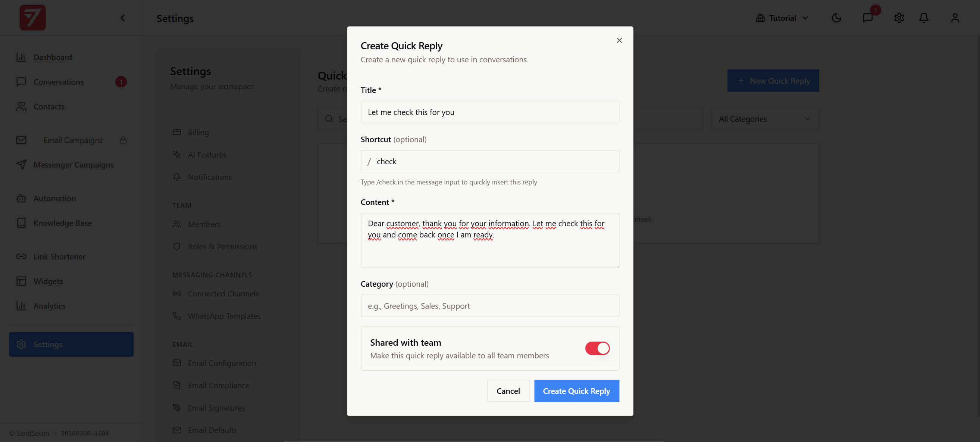
Task: Open the user profile icon
Action: tap(955, 18)
